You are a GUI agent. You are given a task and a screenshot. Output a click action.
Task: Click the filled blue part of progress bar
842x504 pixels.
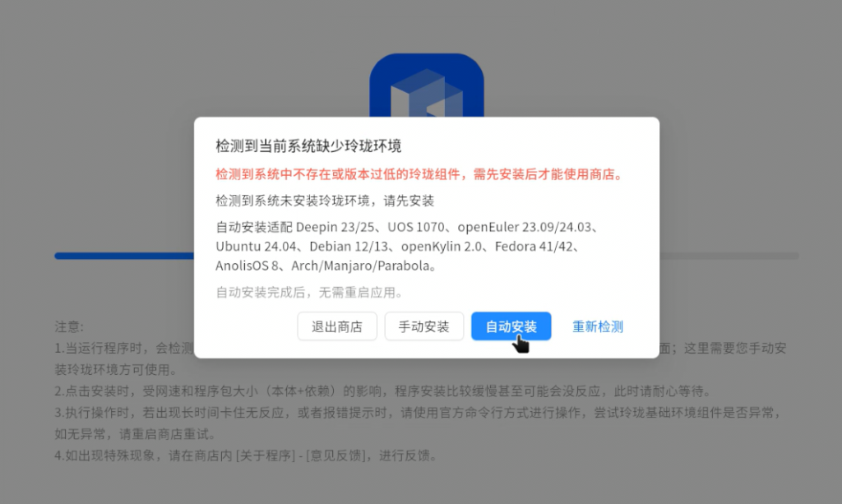[124, 256]
